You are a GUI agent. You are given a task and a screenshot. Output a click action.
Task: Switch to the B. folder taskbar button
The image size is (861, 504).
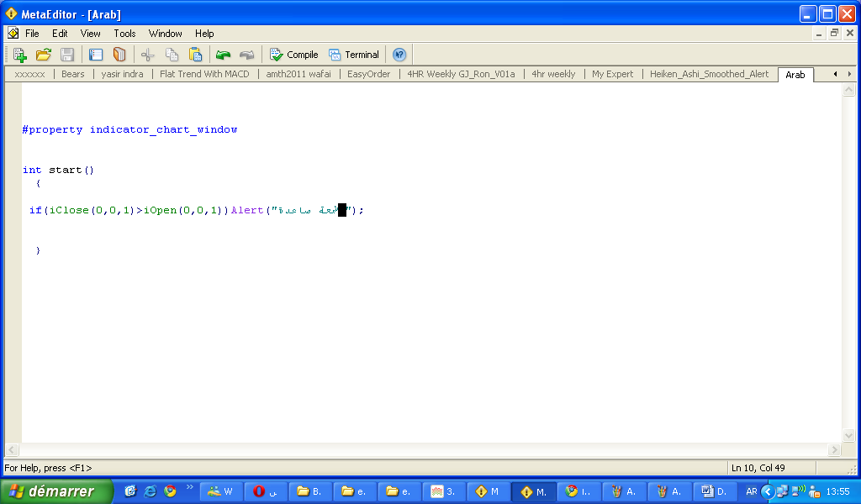pos(311,491)
